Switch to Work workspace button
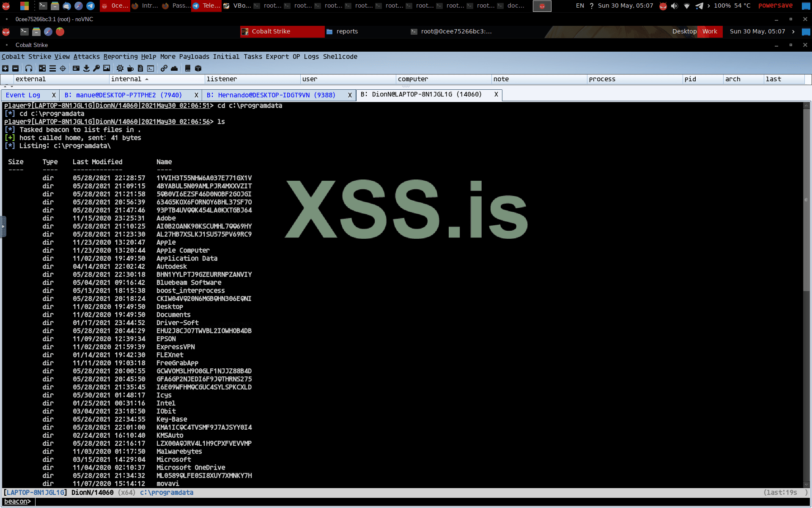 (709, 31)
